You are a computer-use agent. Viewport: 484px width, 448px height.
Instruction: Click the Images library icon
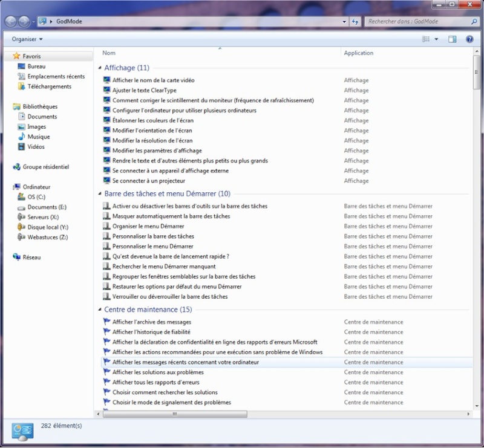21,126
